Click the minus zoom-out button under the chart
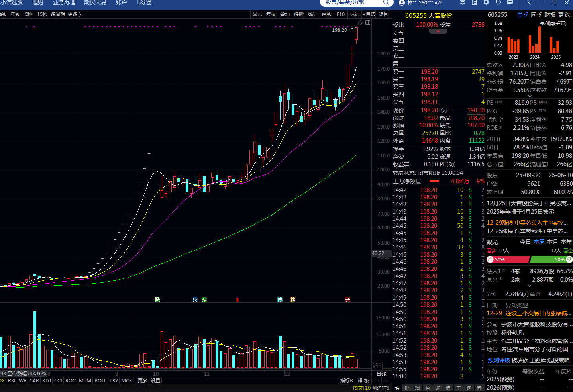 tap(387, 380)
